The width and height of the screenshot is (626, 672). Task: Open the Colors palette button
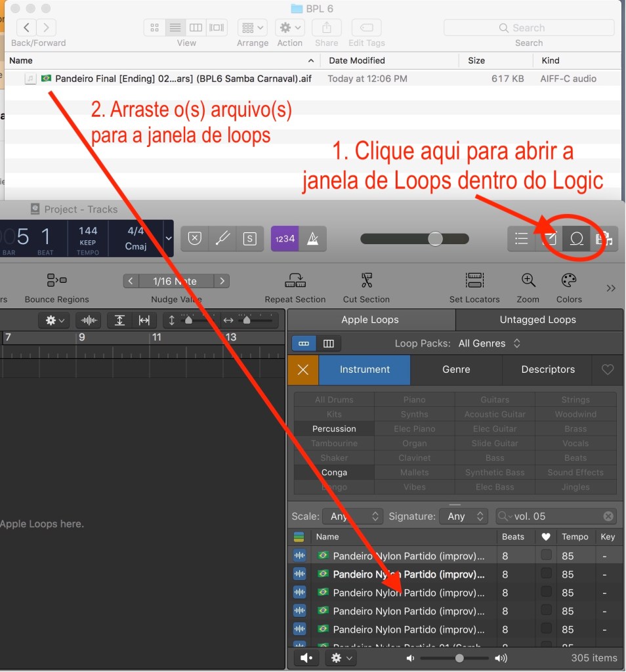[x=569, y=288]
